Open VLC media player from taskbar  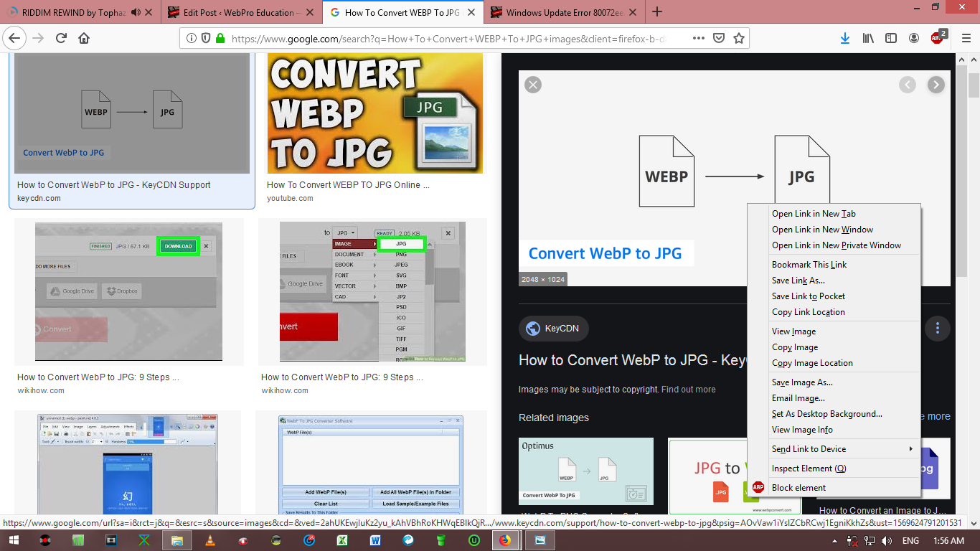click(x=210, y=540)
